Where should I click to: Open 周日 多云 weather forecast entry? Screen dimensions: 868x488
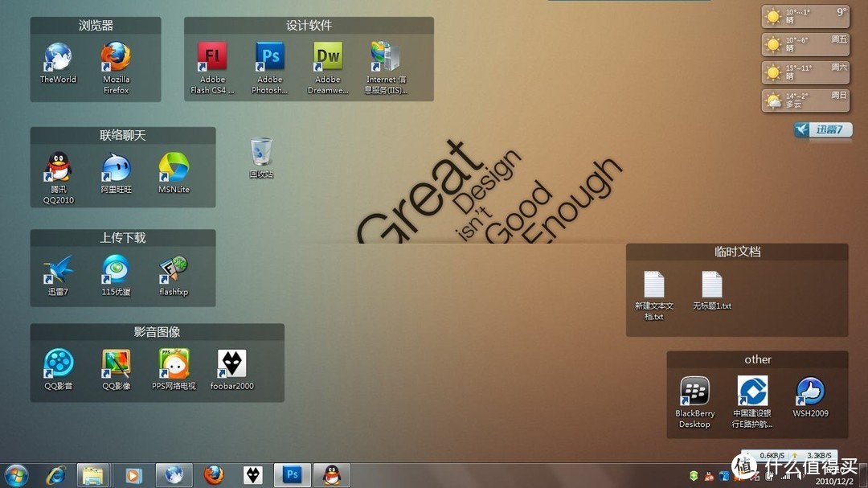pyautogui.click(x=805, y=100)
